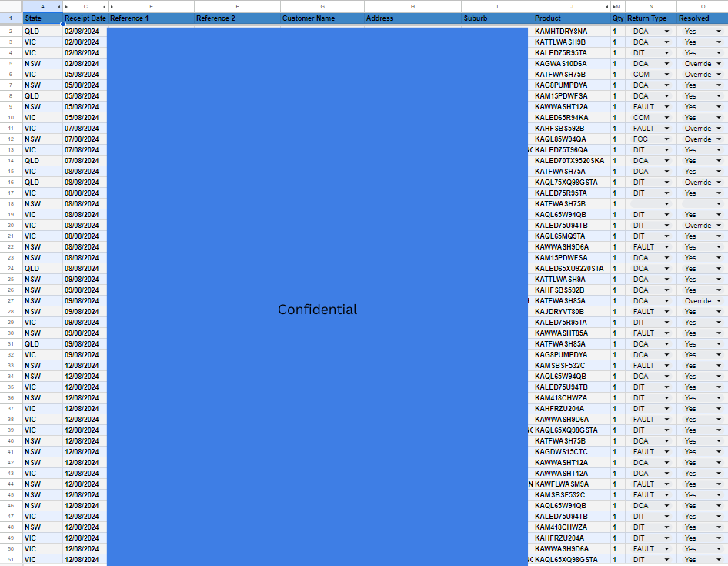Open the Yes Resolved dropdown in row 51
Screen dimensions: 728x566
coord(718,560)
